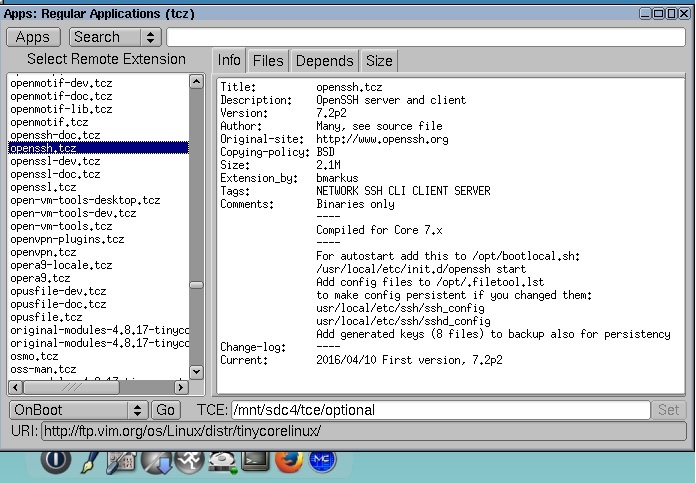The width and height of the screenshot is (696, 483).
Task: Launch the Terminal icon in dock
Action: (255, 461)
